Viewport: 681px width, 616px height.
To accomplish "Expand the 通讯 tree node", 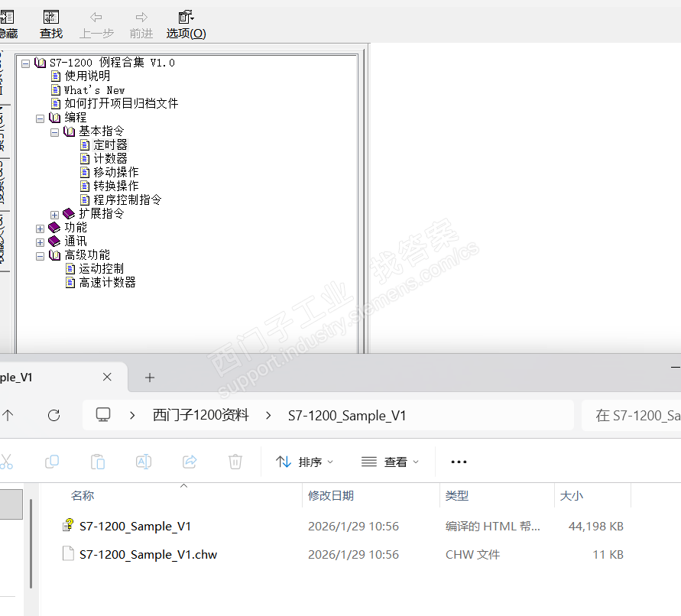I will click(x=40, y=242).
